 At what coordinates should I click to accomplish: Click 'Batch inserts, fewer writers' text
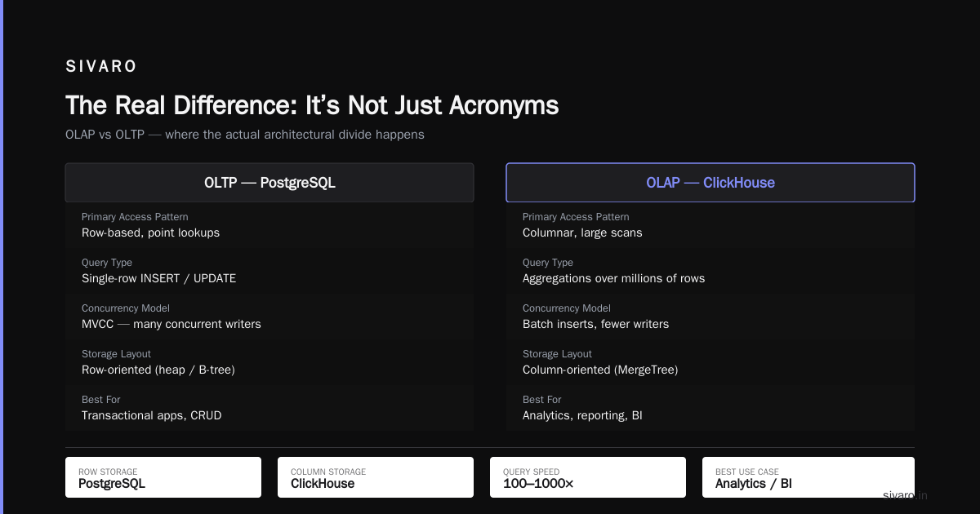tap(595, 324)
